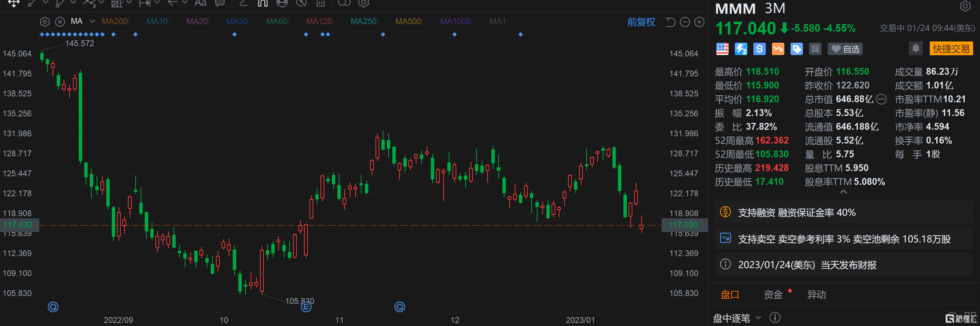This screenshot has width=980, height=326.
Task: Switch to the 异动 tab
Action: (816, 295)
